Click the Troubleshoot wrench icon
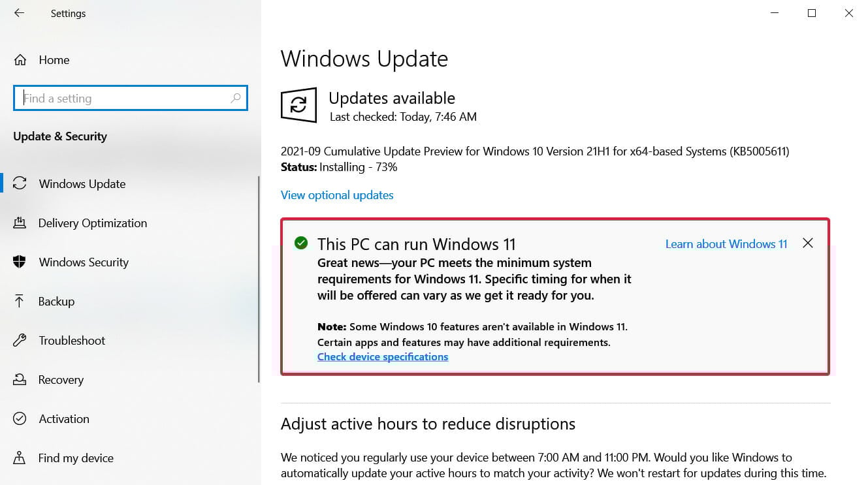This screenshot has height=485, width=868. [x=20, y=340]
